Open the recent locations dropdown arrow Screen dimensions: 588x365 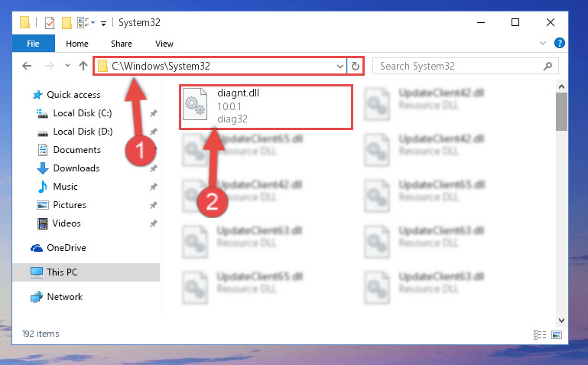coord(67,66)
